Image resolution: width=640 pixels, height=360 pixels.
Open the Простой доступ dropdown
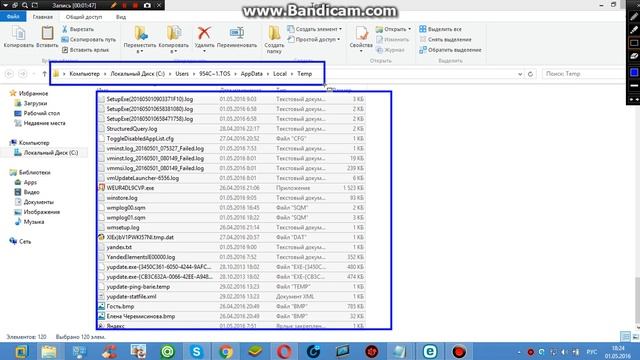pyautogui.click(x=313, y=39)
